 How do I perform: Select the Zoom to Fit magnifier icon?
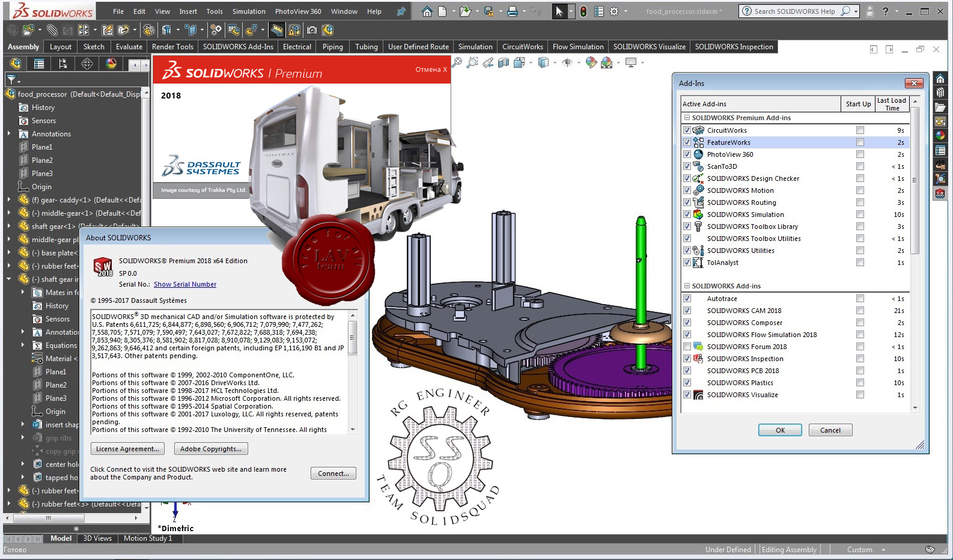click(457, 62)
